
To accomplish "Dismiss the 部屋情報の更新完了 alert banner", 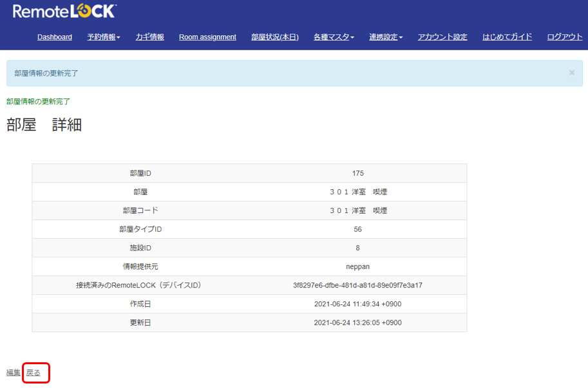I will coord(571,73).
